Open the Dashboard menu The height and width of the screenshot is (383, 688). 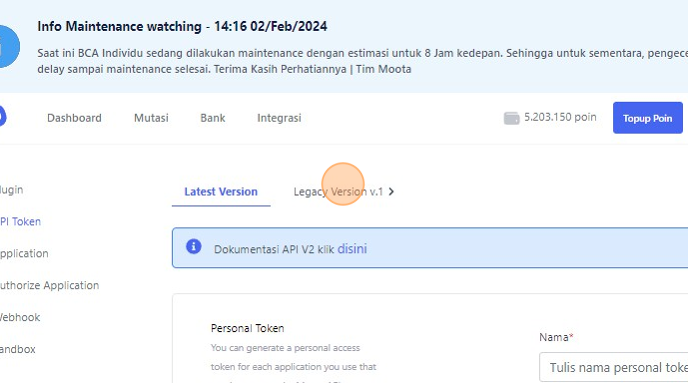click(74, 118)
